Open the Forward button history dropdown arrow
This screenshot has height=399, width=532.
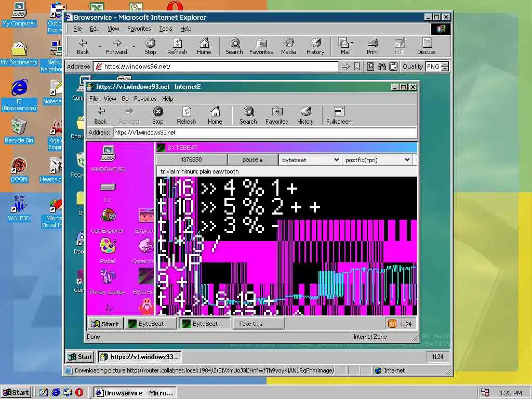134,46
